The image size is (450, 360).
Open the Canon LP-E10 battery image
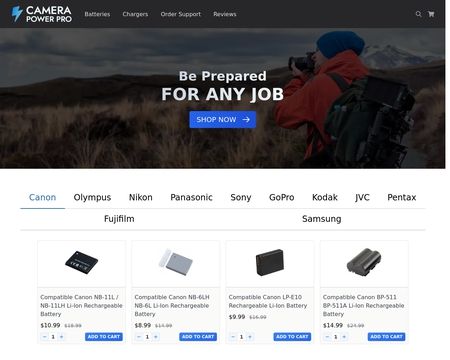270,262
